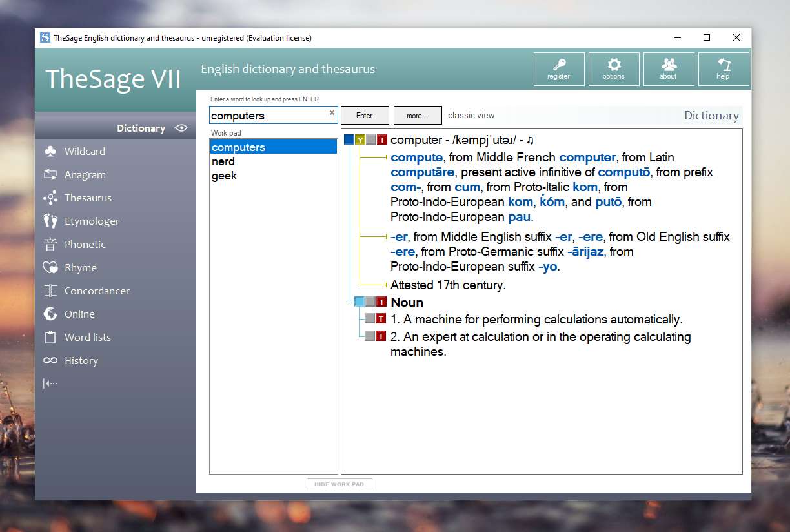Open the Anagram tool label

click(85, 174)
